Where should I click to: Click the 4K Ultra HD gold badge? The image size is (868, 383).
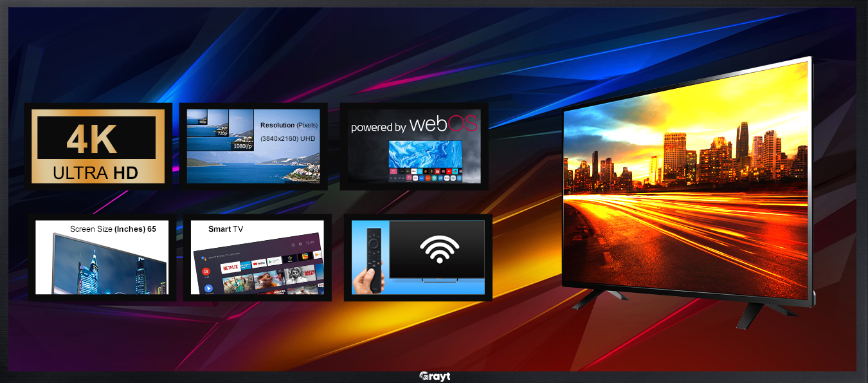96,145
